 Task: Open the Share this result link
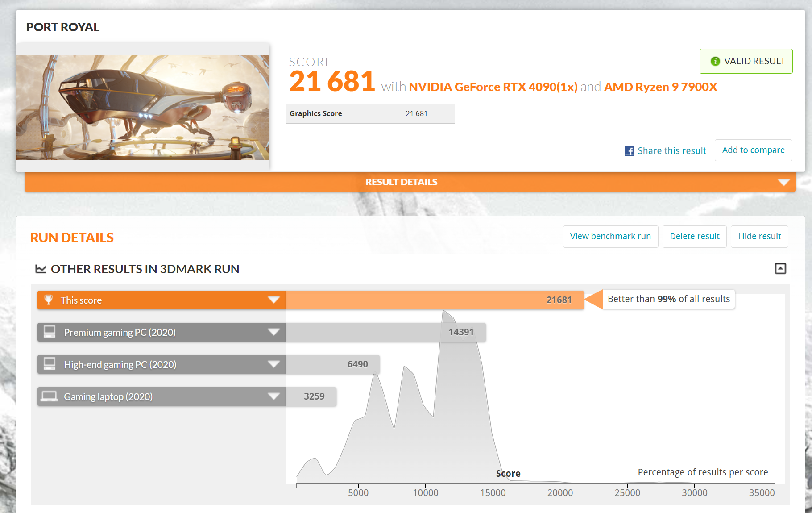pos(672,151)
